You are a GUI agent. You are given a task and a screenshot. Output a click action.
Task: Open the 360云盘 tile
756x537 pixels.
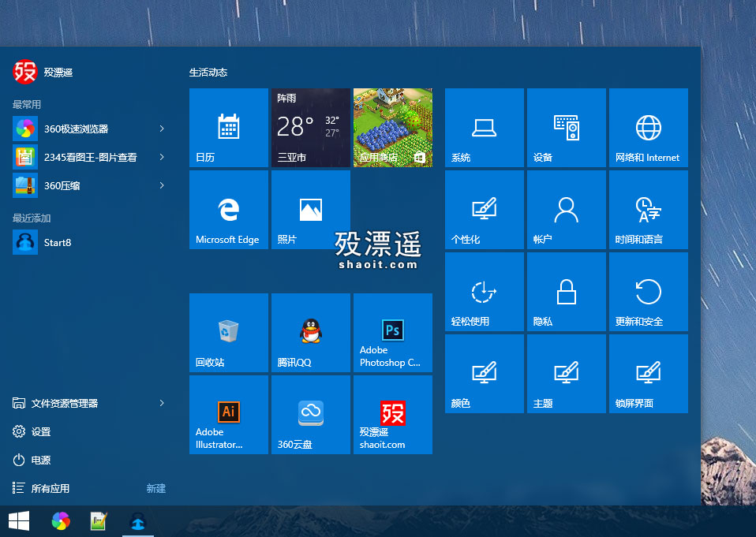310,415
